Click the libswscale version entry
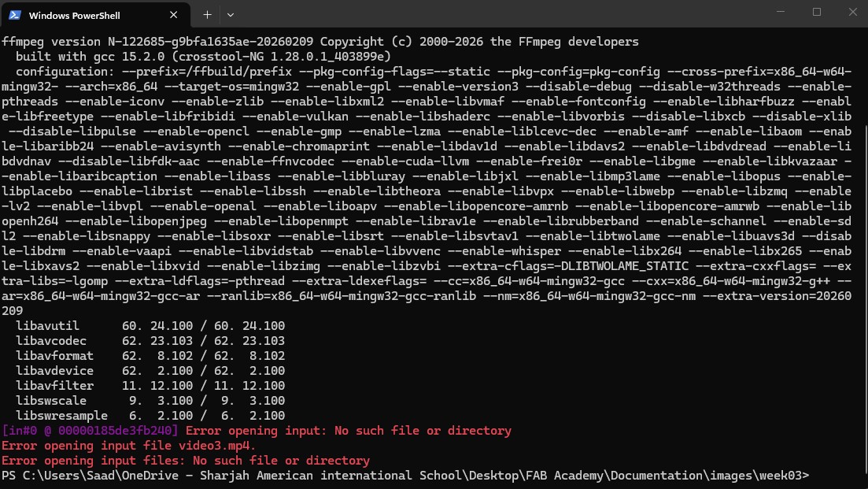Screen dimensions: 868x489 pos(150,400)
